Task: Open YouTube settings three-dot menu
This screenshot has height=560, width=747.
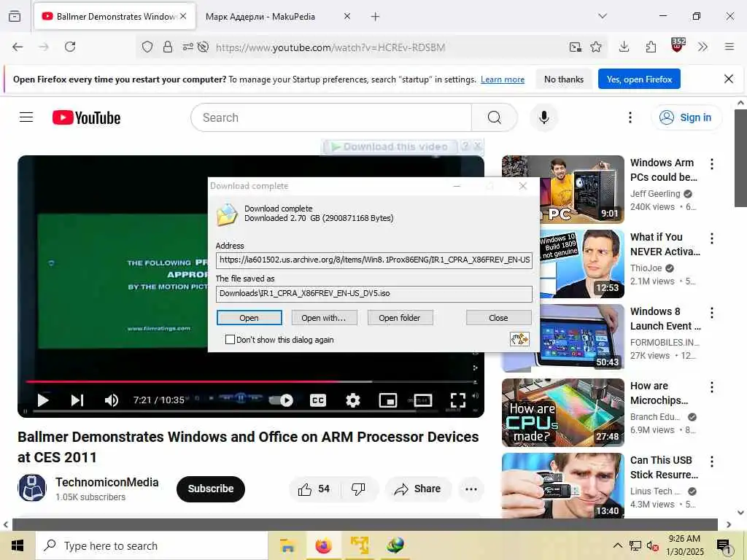Action: [x=630, y=117]
